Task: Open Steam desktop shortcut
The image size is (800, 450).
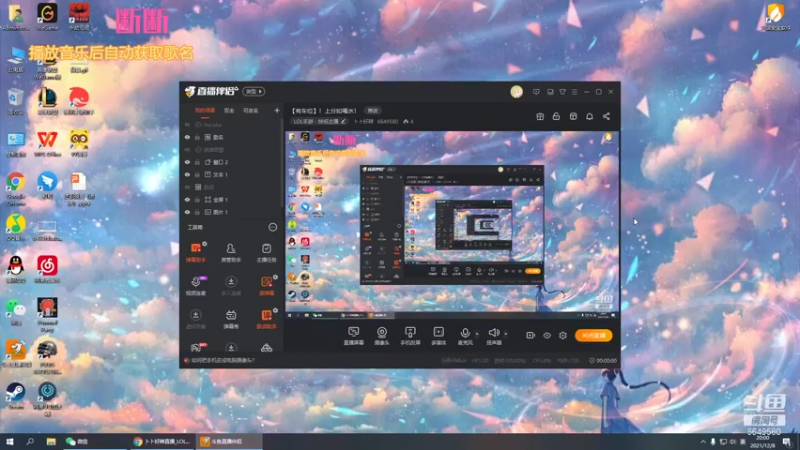Action: click(x=16, y=396)
